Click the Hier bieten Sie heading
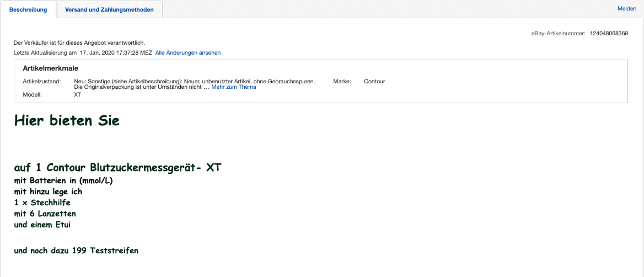The image size is (644, 277). tap(67, 121)
